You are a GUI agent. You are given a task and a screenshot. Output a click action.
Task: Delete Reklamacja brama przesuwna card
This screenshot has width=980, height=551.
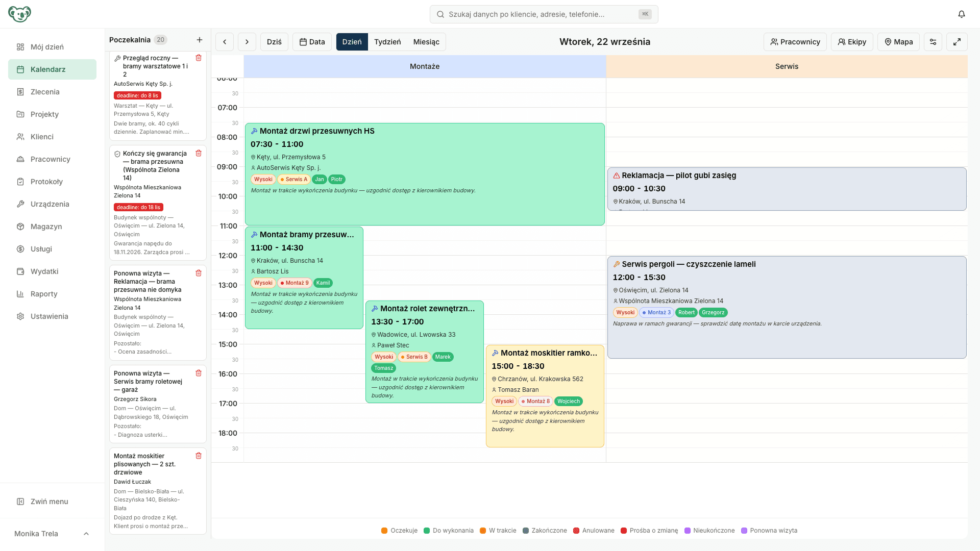pyautogui.click(x=199, y=273)
